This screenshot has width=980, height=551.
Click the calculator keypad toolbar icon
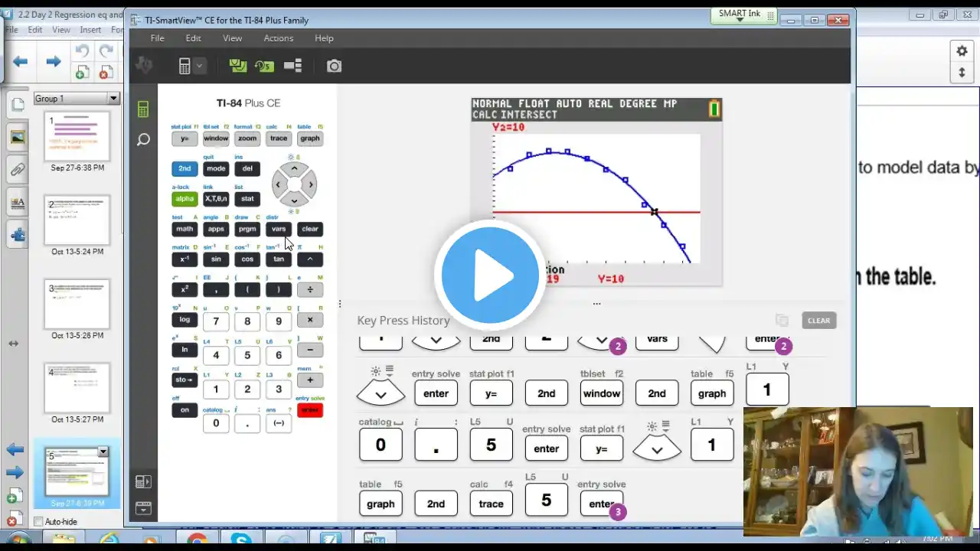point(185,66)
